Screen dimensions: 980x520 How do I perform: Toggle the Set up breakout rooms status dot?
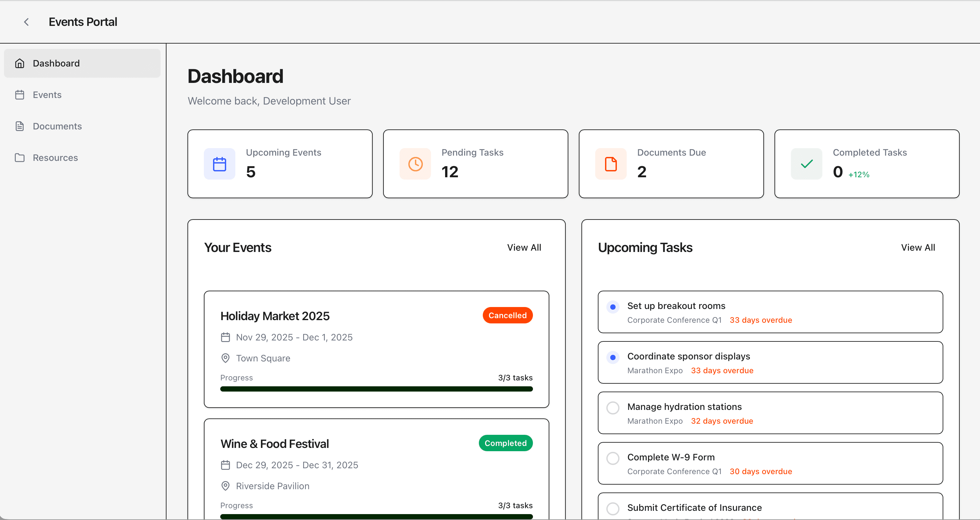coord(613,307)
